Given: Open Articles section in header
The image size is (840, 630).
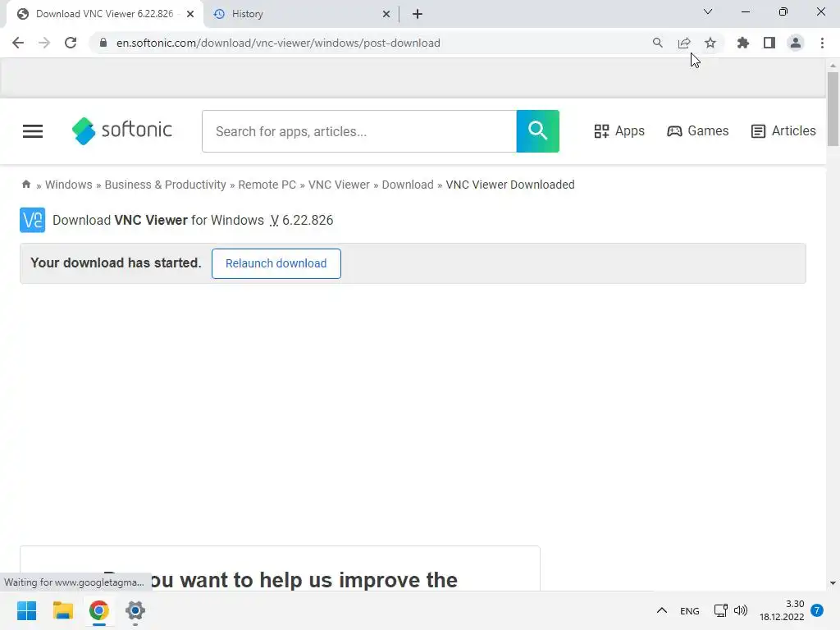Looking at the screenshot, I should point(783,130).
